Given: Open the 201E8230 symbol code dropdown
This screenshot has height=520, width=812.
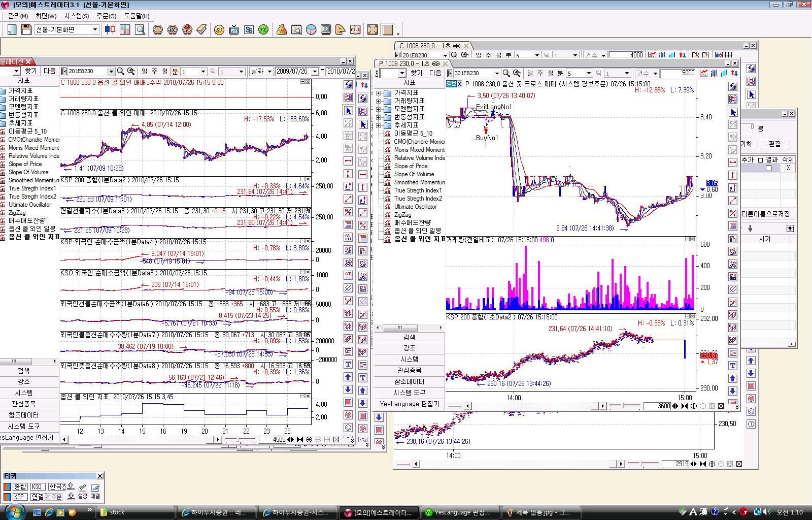Looking at the screenshot, I should click(x=111, y=72).
